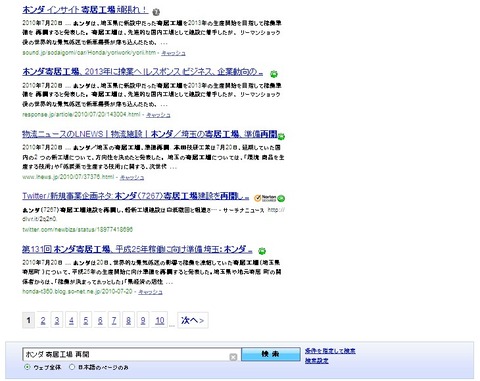Open cached copy of honda-rt360 blog result
Screen dimensions: 480x381
click(x=150, y=292)
